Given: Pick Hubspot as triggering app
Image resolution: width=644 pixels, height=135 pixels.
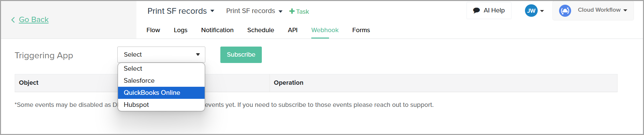Looking at the screenshot, I should click(136, 105).
